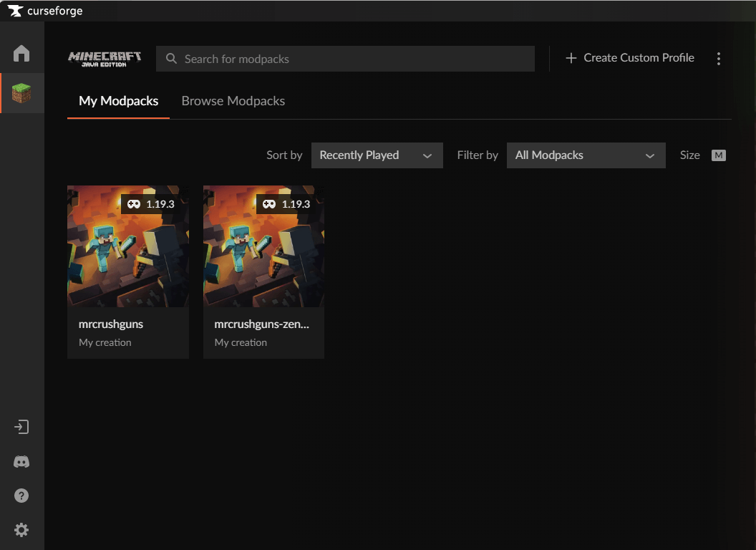
Task: Click the mrcrushguns modpack title text
Action: pos(111,324)
